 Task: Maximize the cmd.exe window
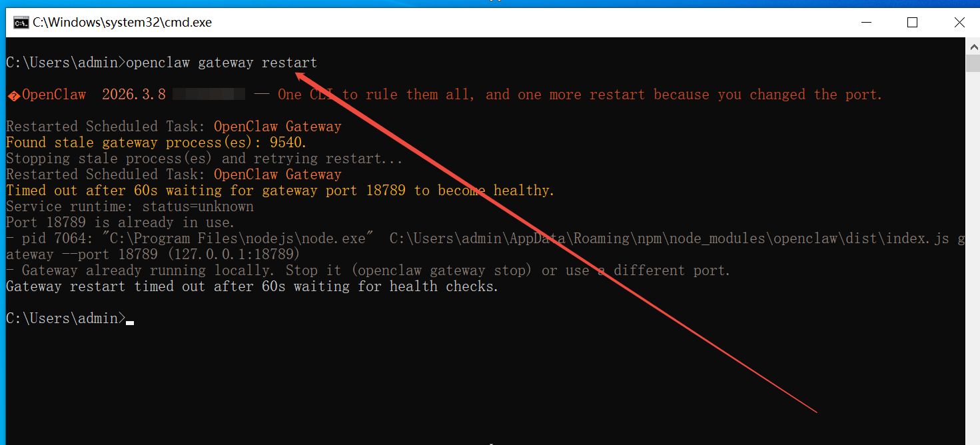(912, 23)
